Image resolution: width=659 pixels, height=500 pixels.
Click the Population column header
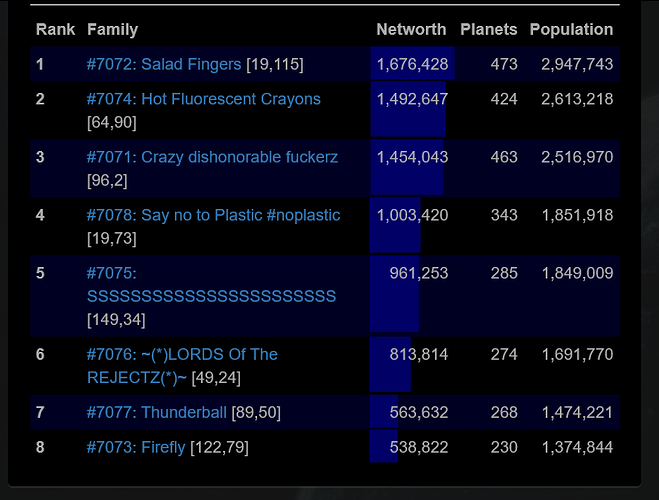click(x=571, y=30)
